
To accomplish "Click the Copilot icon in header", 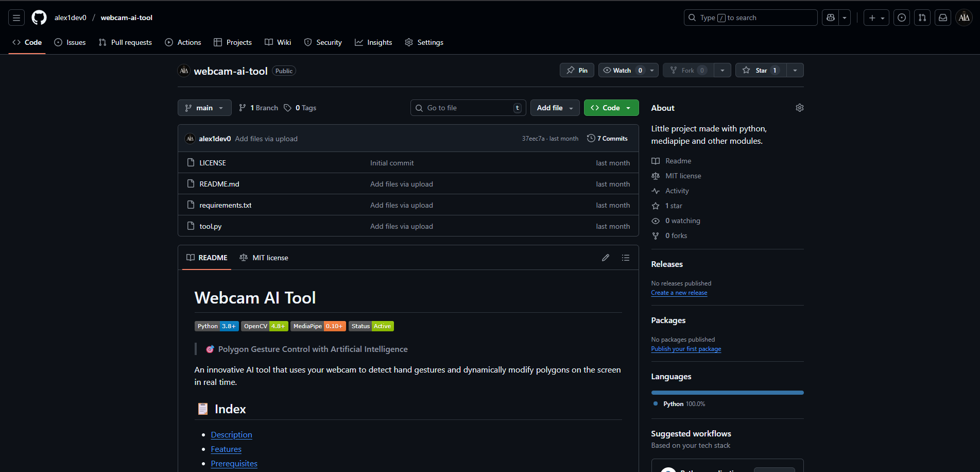I will (830, 18).
